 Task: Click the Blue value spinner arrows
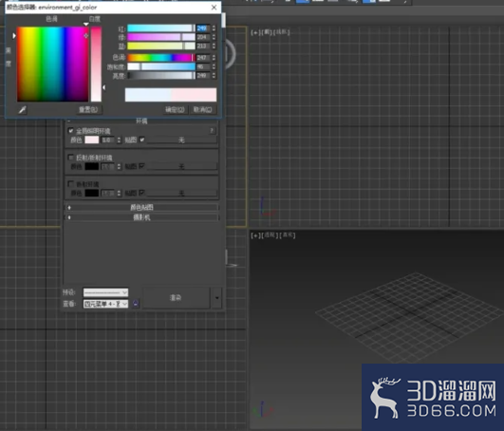(214, 46)
